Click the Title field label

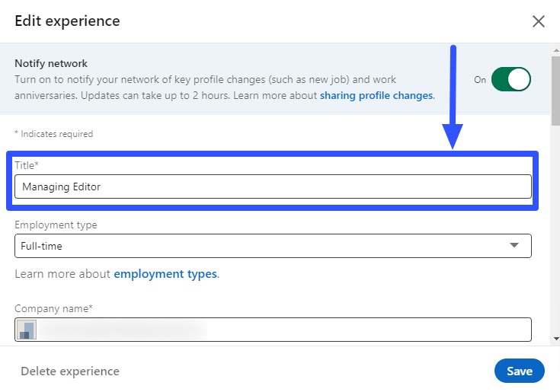coord(27,165)
